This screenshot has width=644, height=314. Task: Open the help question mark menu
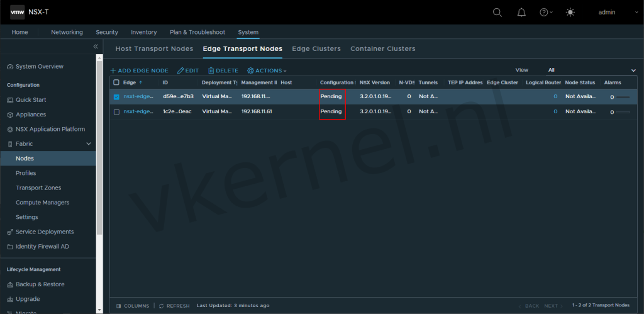(x=546, y=13)
